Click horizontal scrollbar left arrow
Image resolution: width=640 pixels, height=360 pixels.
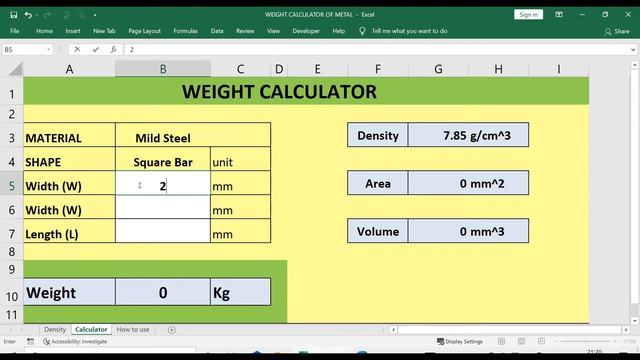pyautogui.click(x=393, y=330)
